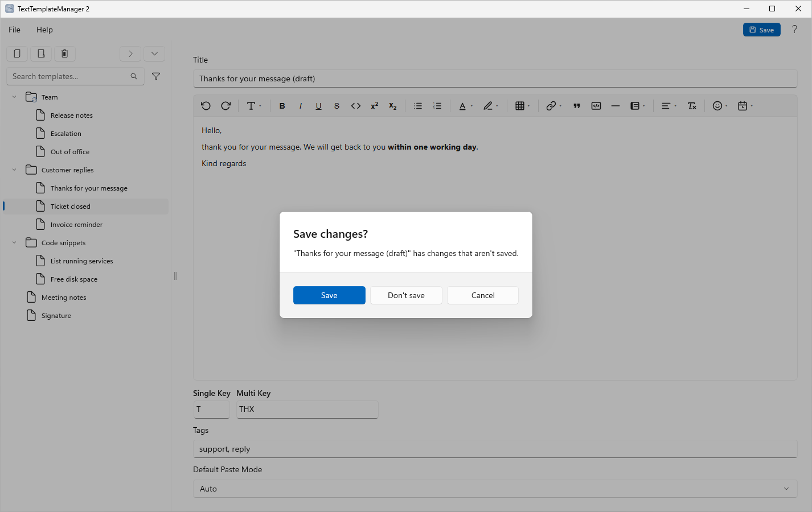Click the Single Key field
The width and height of the screenshot is (812, 512).
click(211, 409)
